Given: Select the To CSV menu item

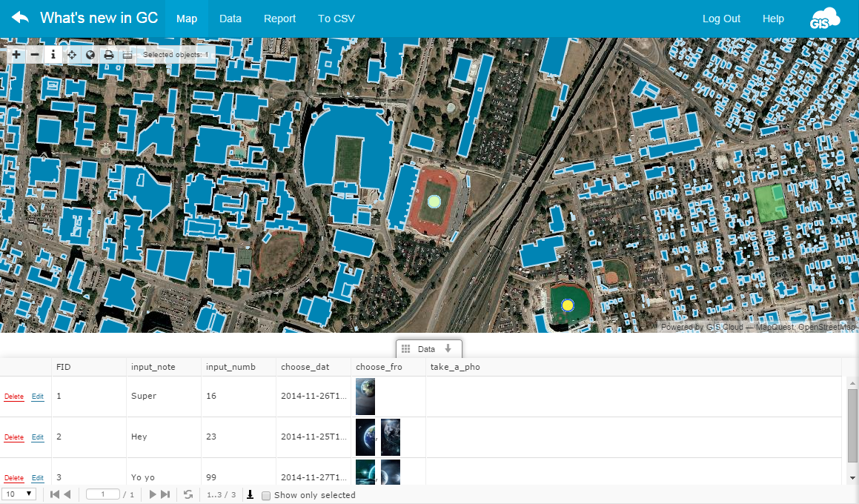Looking at the screenshot, I should (x=336, y=19).
